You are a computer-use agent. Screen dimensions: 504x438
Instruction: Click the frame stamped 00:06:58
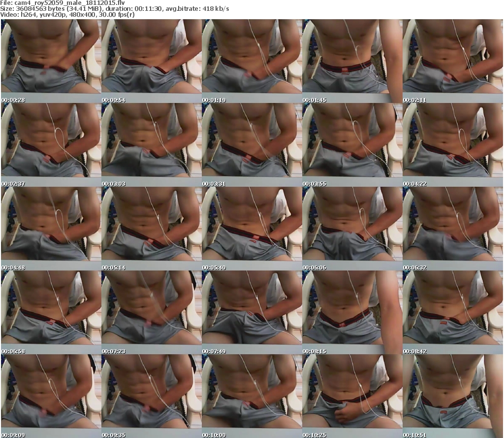(51, 312)
